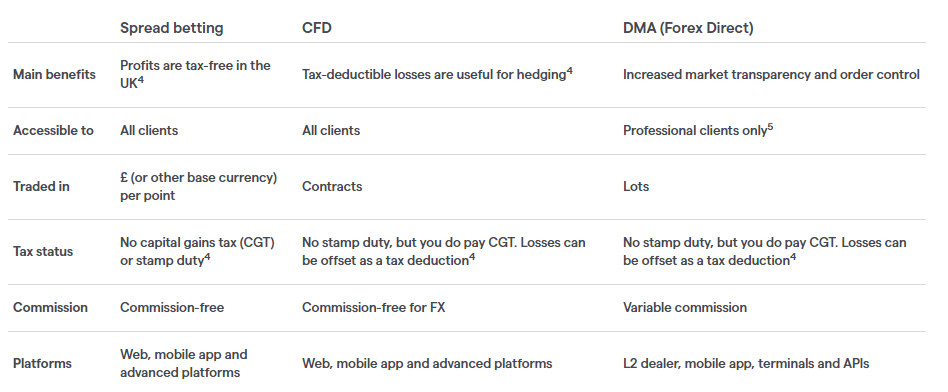
Task: Select '£ (or other base currency) per point'
Action: click(198, 186)
